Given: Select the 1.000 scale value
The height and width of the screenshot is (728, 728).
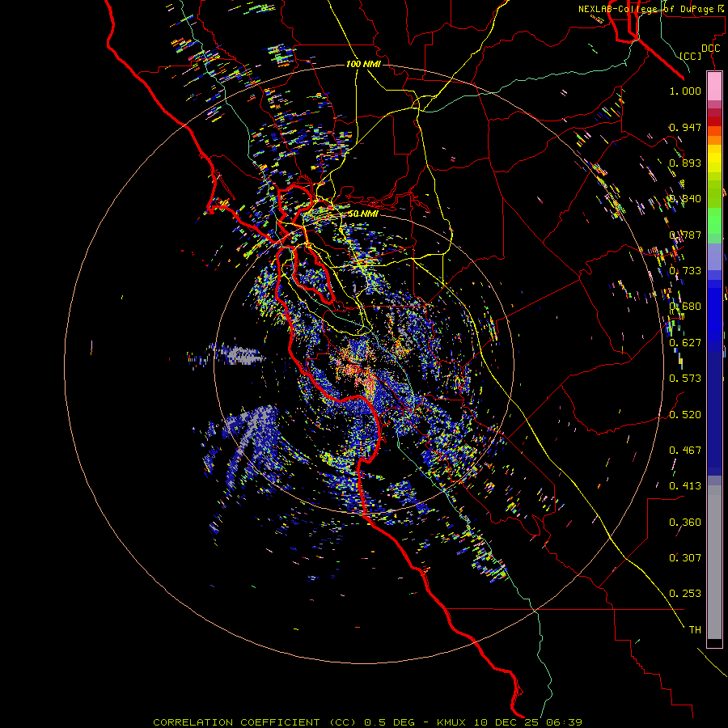Looking at the screenshot, I should (685, 91).
